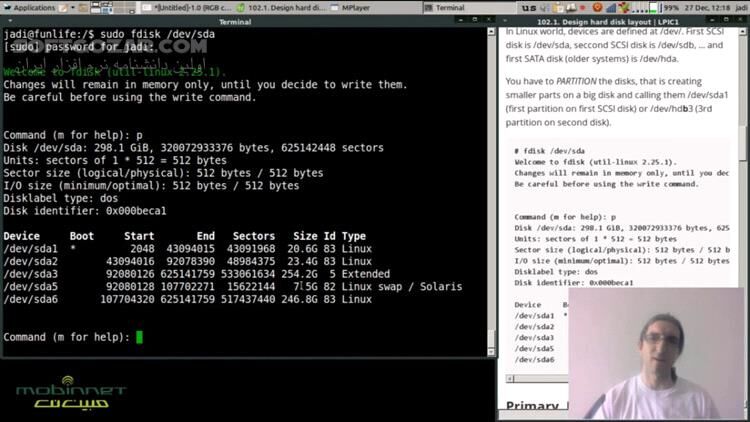The image size is (750, 422).
Task: Open the Applications menu
Action: 30,7
